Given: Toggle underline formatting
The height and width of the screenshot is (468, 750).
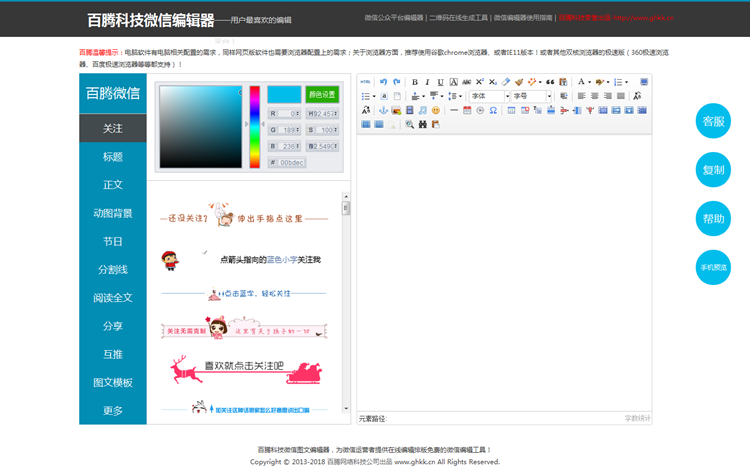Looking at the screenshot, I should 441,82.
